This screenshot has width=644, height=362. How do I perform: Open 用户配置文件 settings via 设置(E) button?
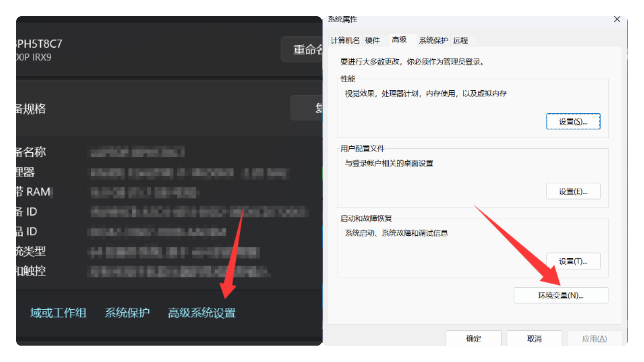pyautogui.click(x=573, y=191)
